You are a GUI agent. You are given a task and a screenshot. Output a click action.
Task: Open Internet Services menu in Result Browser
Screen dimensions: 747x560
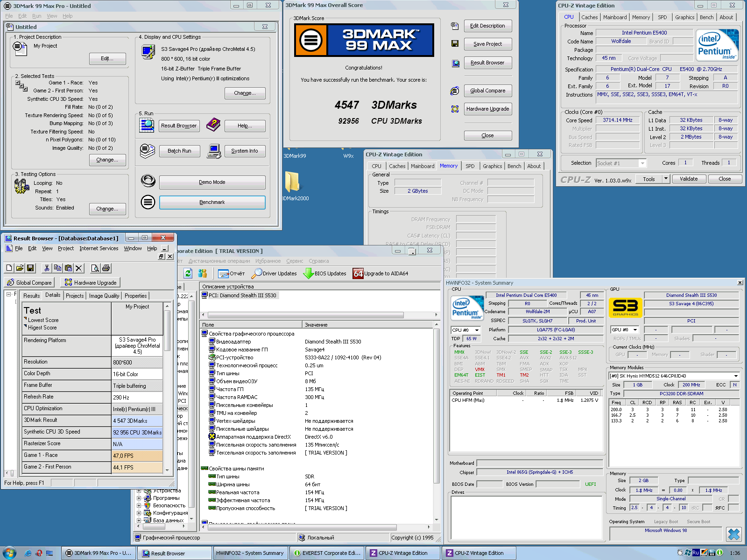click(x=99, y=248)
